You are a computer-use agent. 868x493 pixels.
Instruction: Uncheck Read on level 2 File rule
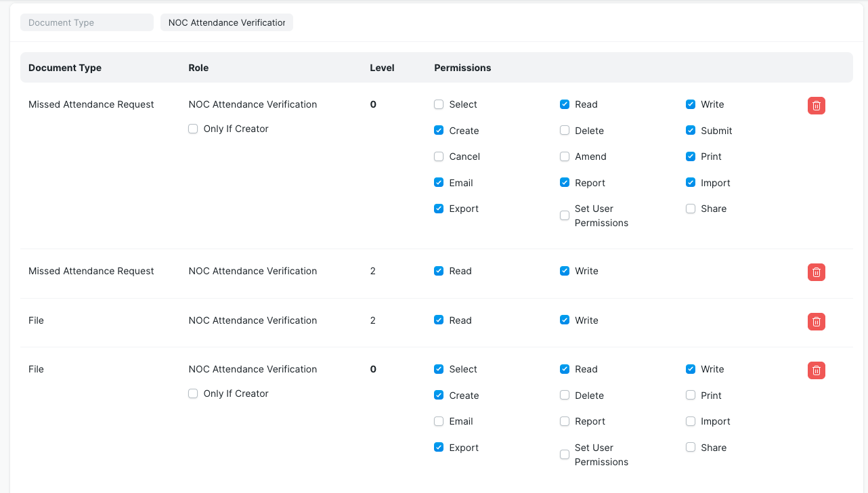pyautogui.click(x=439, y=320)
